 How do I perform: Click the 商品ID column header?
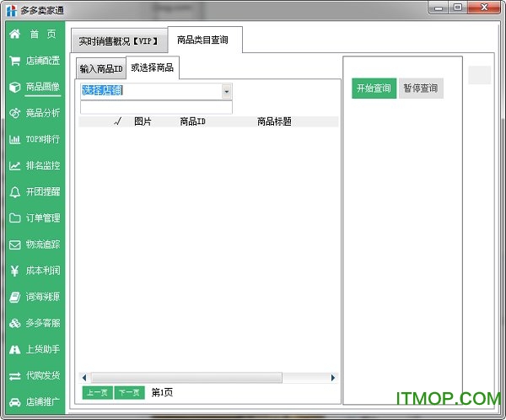tap(192, 121)
